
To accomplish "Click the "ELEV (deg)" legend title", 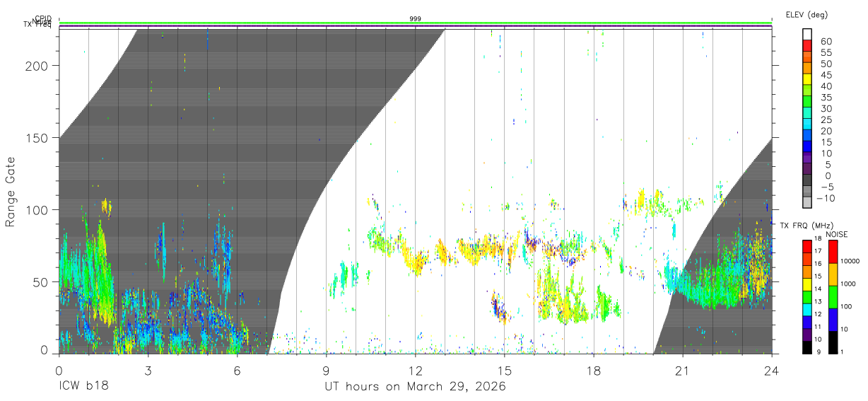I will point(807,14).
